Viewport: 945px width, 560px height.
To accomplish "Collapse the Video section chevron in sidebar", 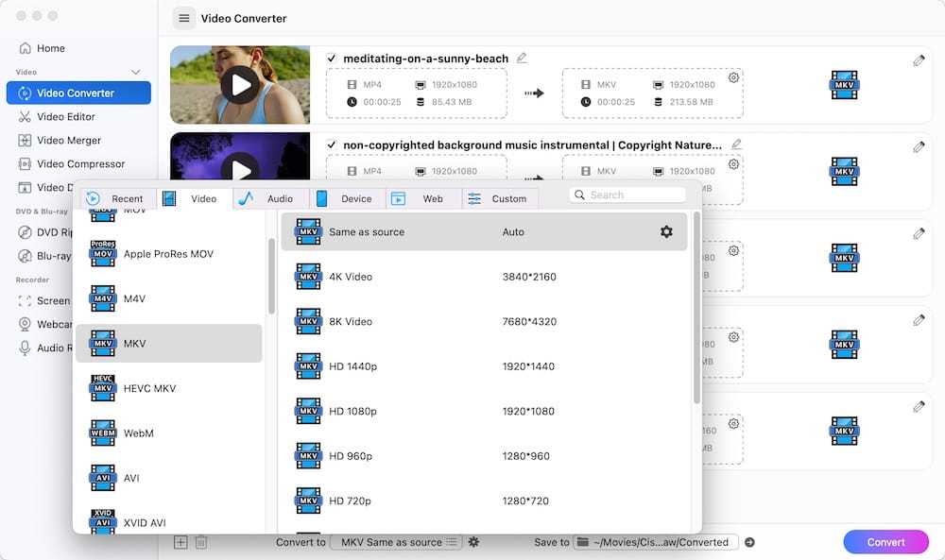I will click(135, 73).
